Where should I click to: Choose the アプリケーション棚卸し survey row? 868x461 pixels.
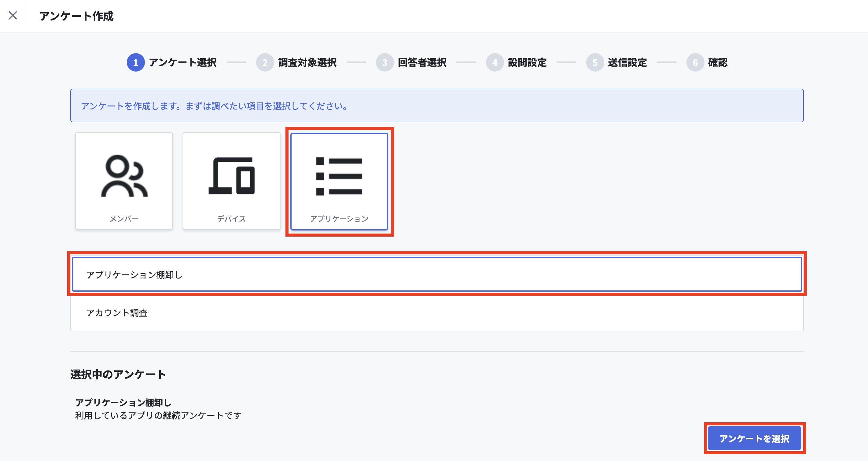tap(437, 274)
